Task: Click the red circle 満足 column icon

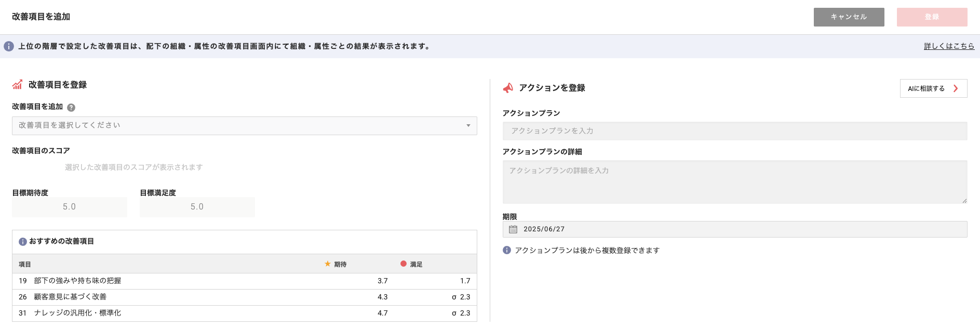Action: 404,264
